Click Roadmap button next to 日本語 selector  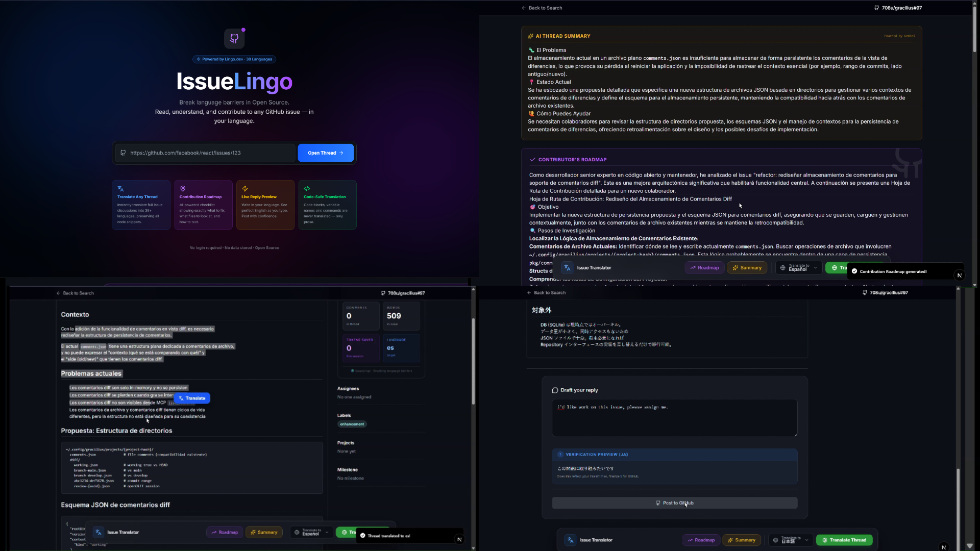[701, 540]
